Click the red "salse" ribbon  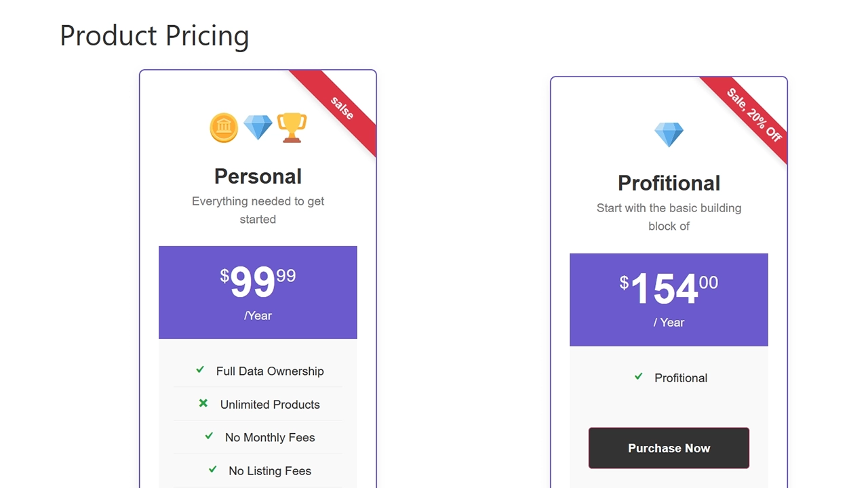pos(341,108)
